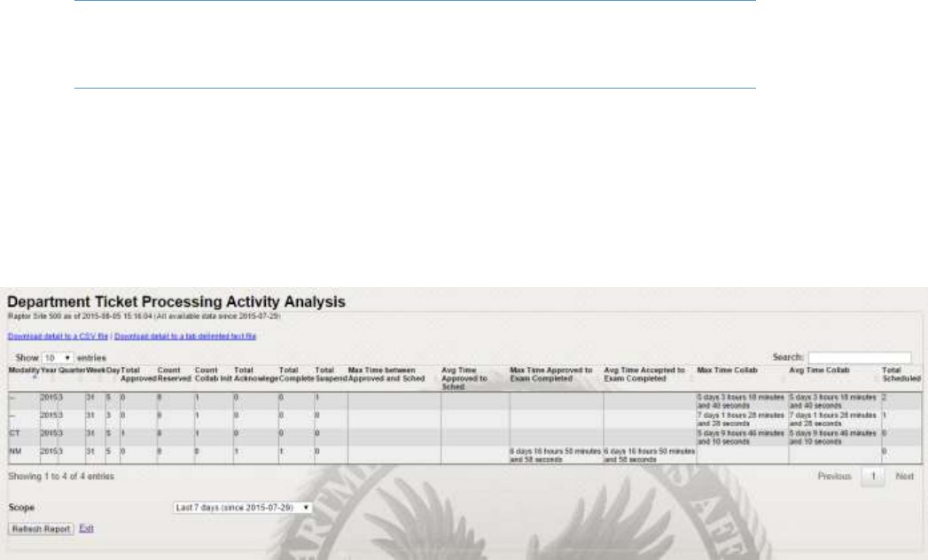928x560 pixels.
Task: Sort table by Avg Time Collab column
Action: click(819, 370)
